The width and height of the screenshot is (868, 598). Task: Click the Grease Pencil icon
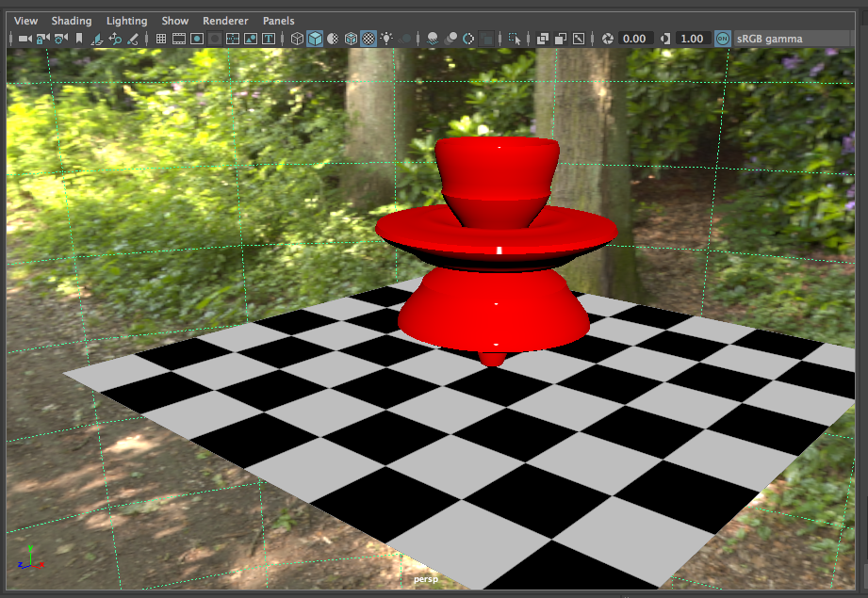coord(132,39)
